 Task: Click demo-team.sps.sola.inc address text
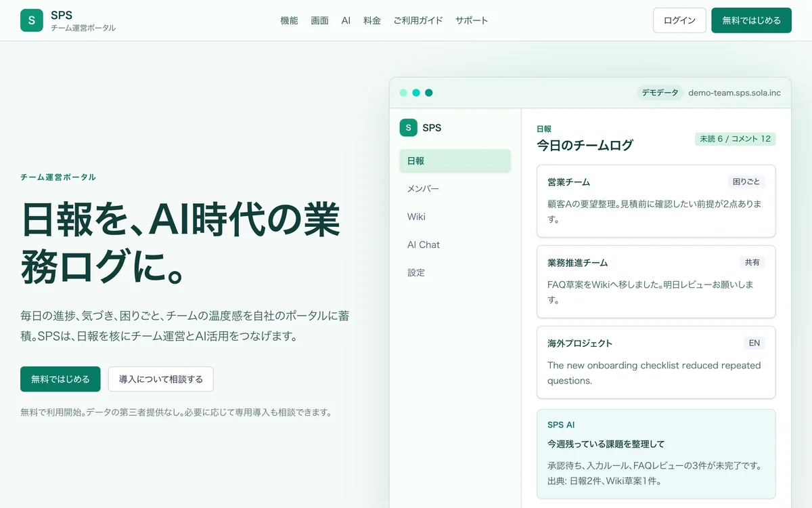coord(734,93)
